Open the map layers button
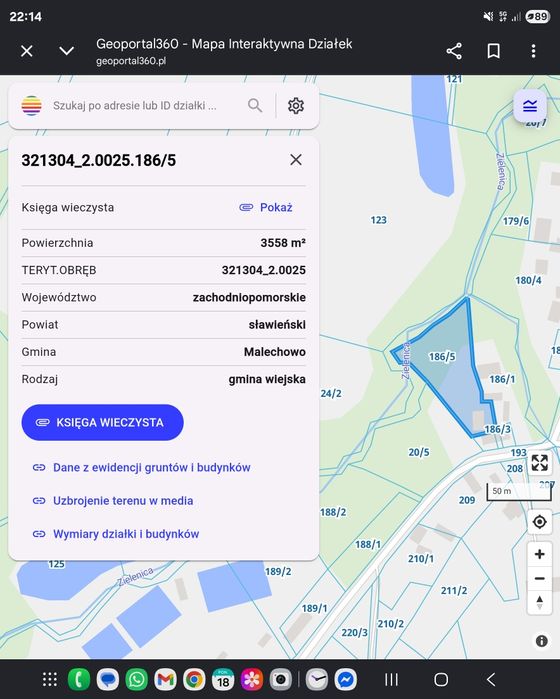This screenshot has height=699, width=560. 530,106
